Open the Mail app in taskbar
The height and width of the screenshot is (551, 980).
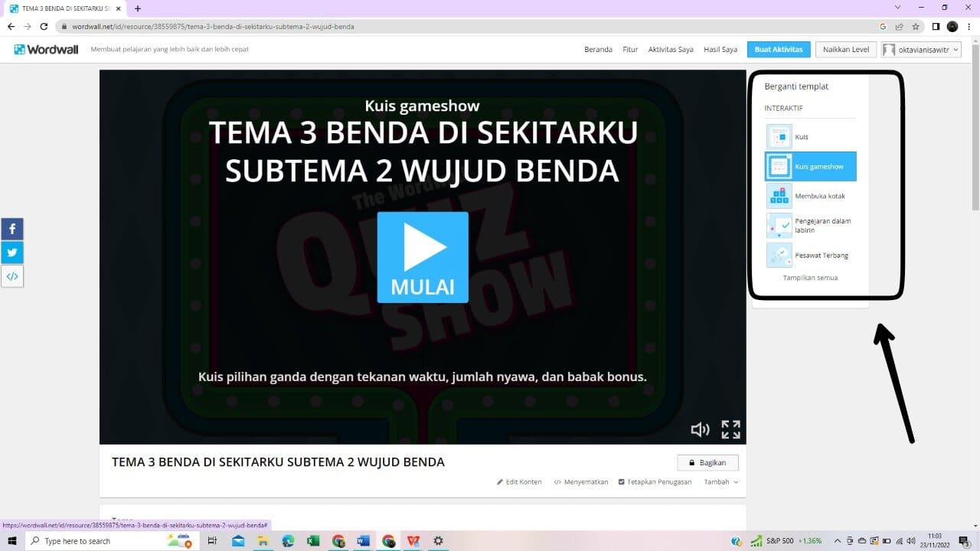click(238, 541)
